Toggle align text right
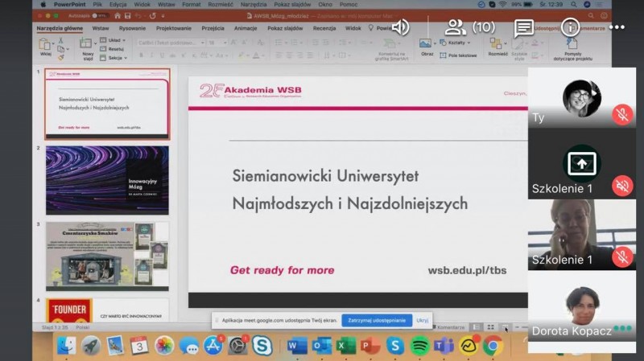Screen dimensions: 644x361 [x=299, y=55]
